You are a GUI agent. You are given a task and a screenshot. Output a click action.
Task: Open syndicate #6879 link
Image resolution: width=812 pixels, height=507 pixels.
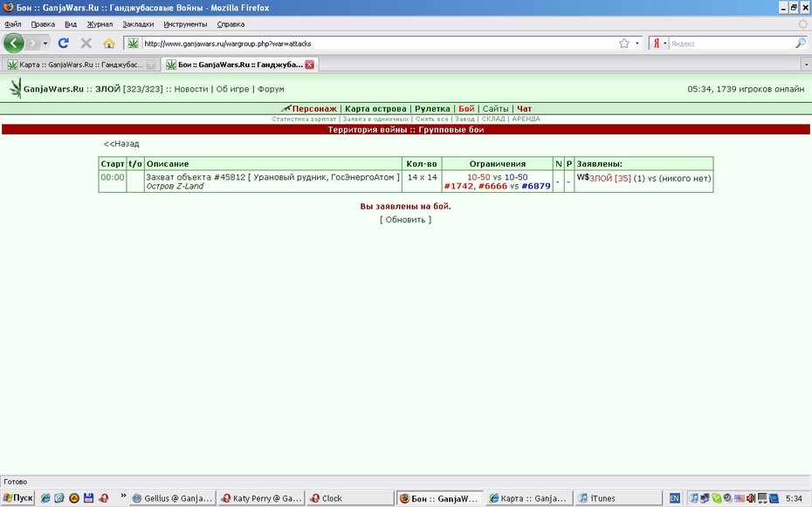point(536,186)
